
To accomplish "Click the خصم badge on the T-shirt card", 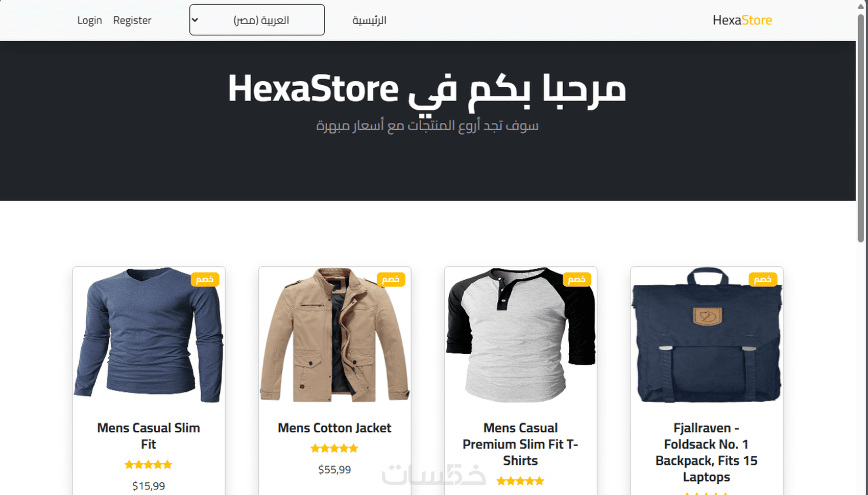I will point(576,279).
